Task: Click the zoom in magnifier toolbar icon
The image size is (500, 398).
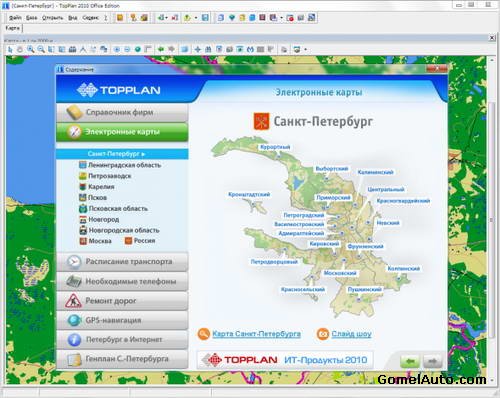Action: [31, 49]
